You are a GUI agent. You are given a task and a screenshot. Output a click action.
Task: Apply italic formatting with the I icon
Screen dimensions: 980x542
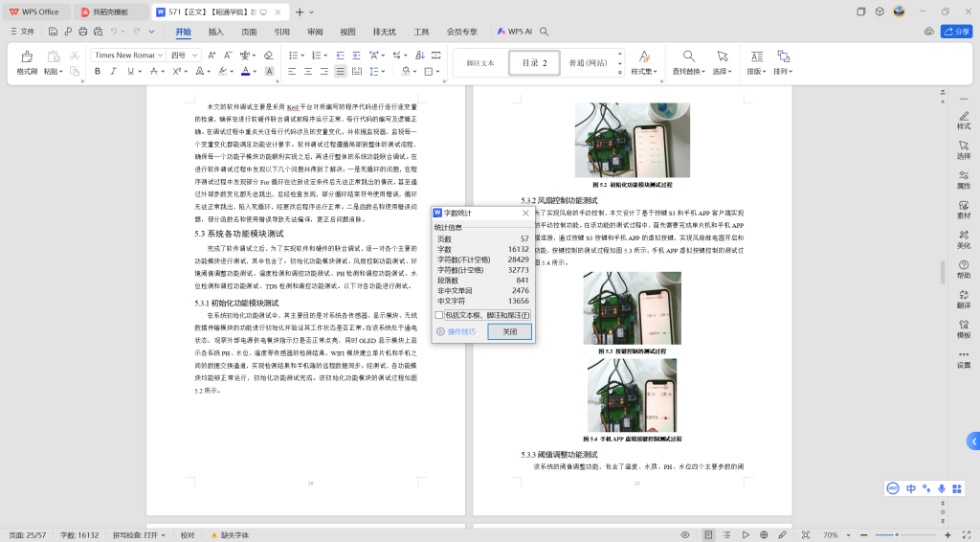tap(113, 71)
